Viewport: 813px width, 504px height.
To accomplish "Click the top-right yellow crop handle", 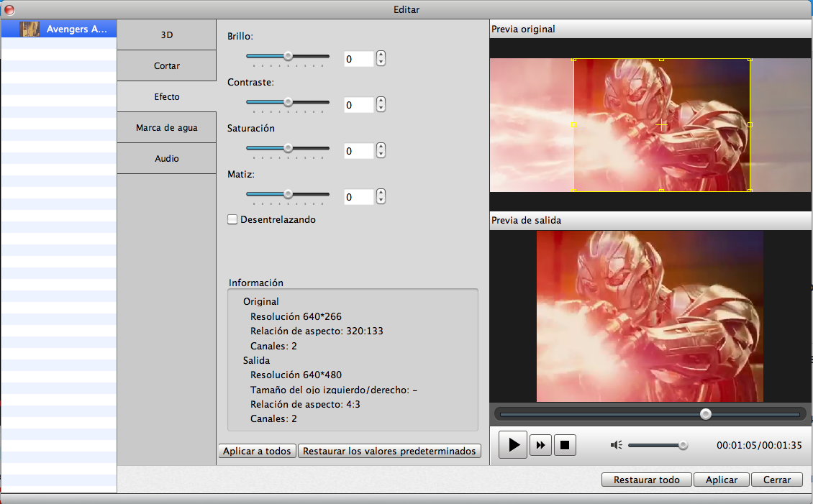I will click(750, 59).
